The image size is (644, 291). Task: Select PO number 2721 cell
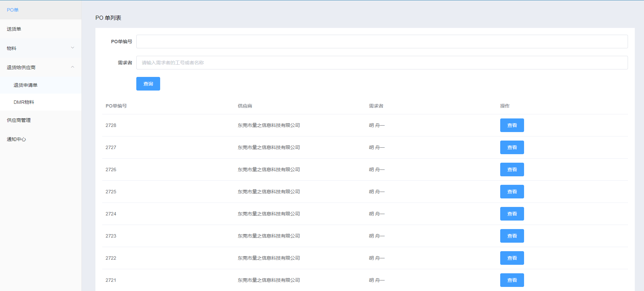(111, 280)
